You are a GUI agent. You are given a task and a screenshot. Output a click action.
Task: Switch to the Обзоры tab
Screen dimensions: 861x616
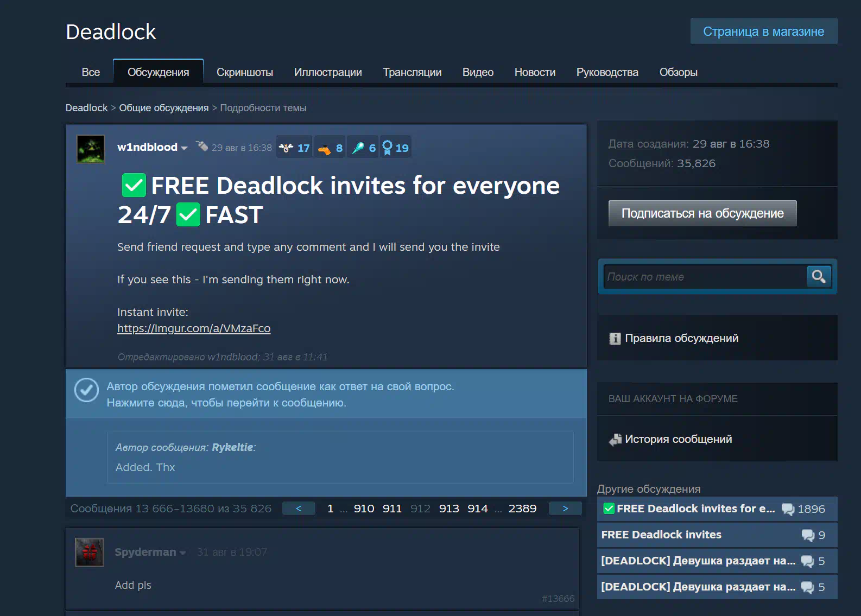point(678,72)
